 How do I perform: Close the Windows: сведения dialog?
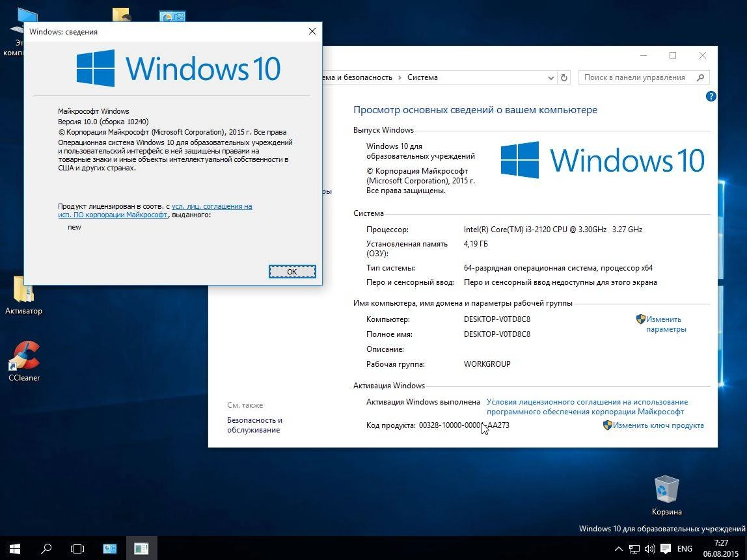(x=312, y=31)
